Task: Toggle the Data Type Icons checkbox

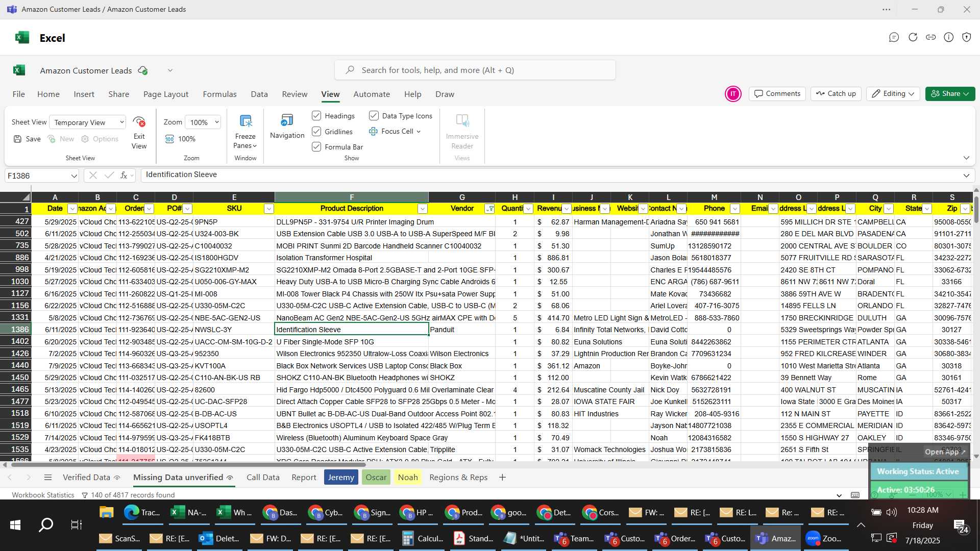Action: pos(374,116)
